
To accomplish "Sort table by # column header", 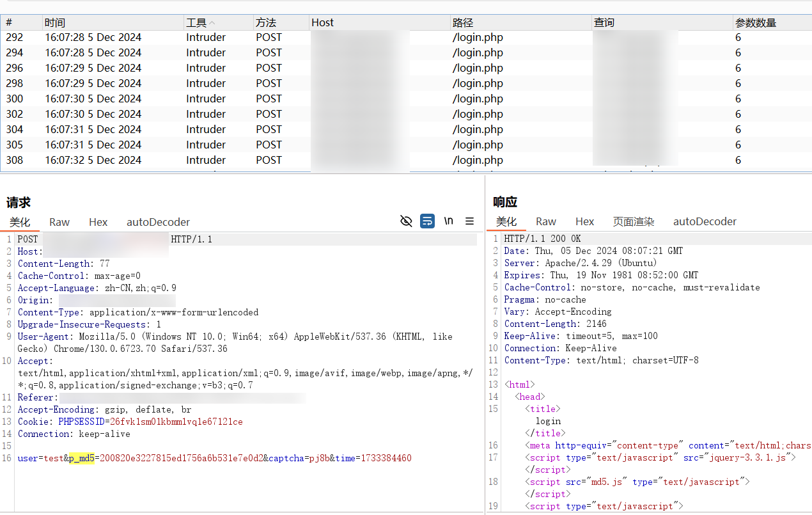I will click(22, 22).
